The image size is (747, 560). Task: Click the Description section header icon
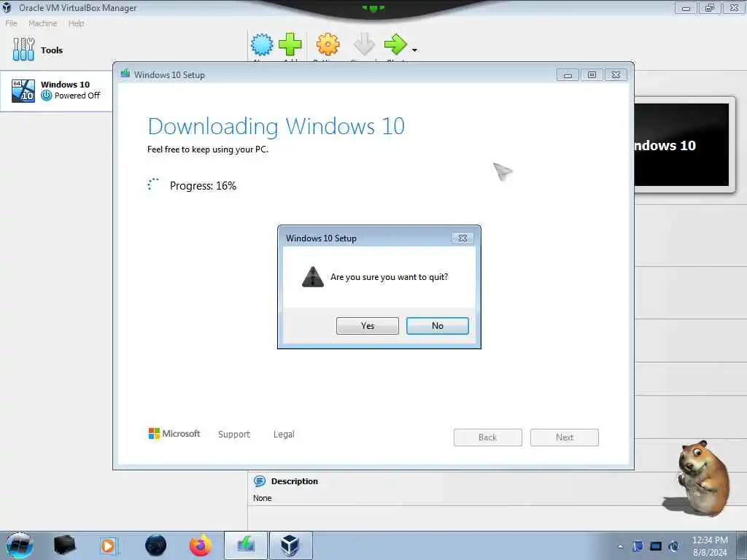260,481
